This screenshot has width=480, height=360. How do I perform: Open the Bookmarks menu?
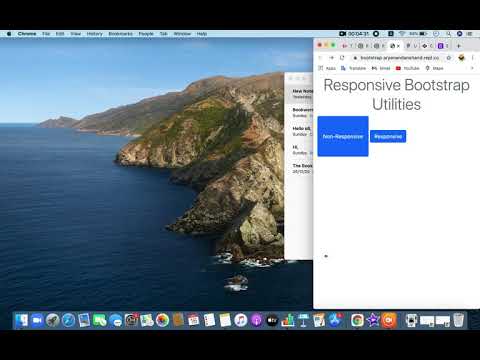120,34
